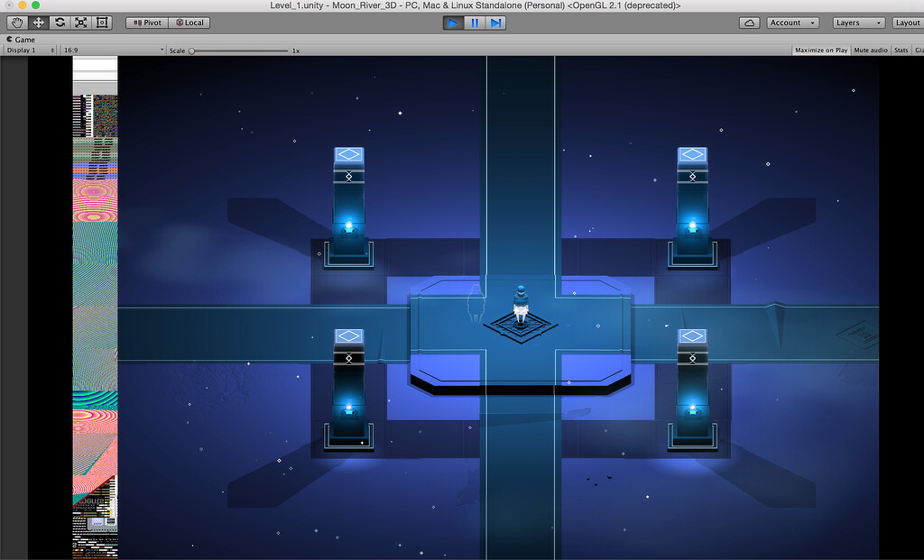924x560 pixels.
Task: Select the Move tool
Action: click(37, 23)
